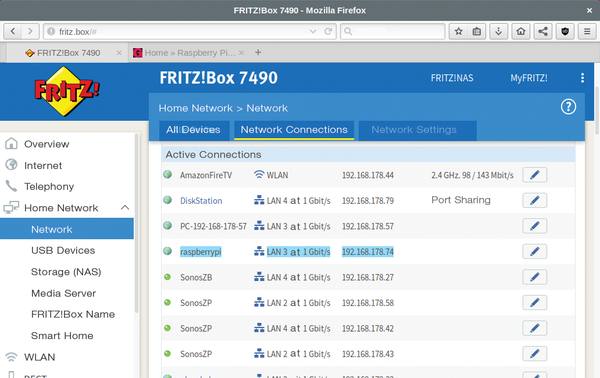Click IP address 192.168.178.74
The width and height of the screenshot is (600, 378).
(x=368, y=252)
